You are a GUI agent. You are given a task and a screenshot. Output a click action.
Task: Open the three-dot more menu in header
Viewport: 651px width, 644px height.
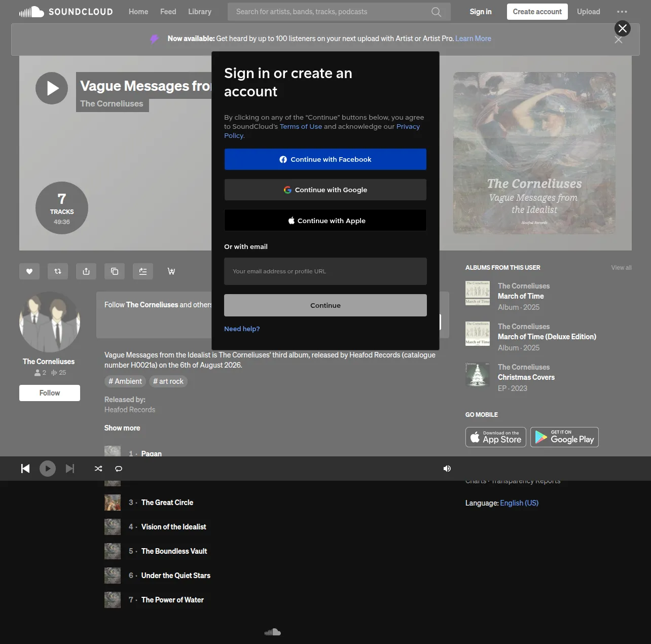pos(622,12)
